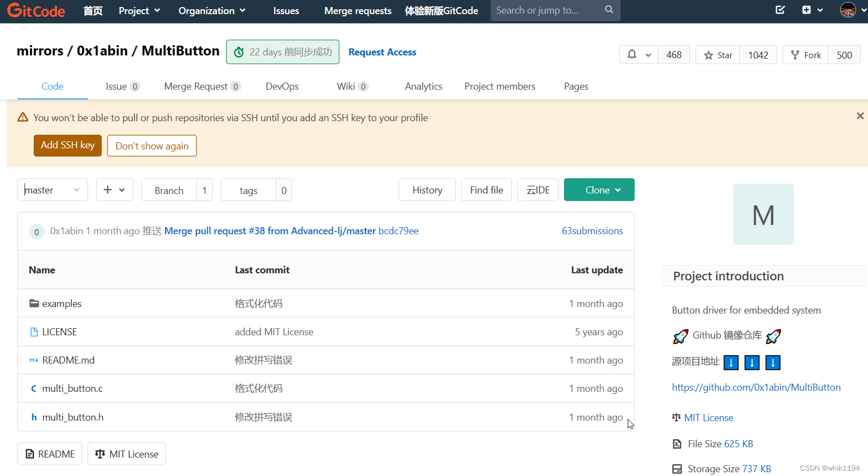Open the commit hash bcdc79ee
Viewport: 868px width, 476px height.
click(399, 231)
